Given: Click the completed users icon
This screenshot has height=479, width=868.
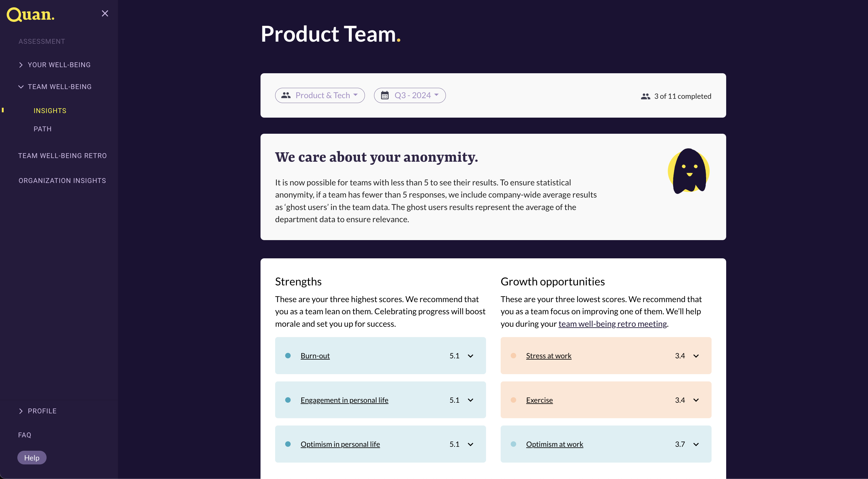Looking at the screenshot, I should 646,96.
